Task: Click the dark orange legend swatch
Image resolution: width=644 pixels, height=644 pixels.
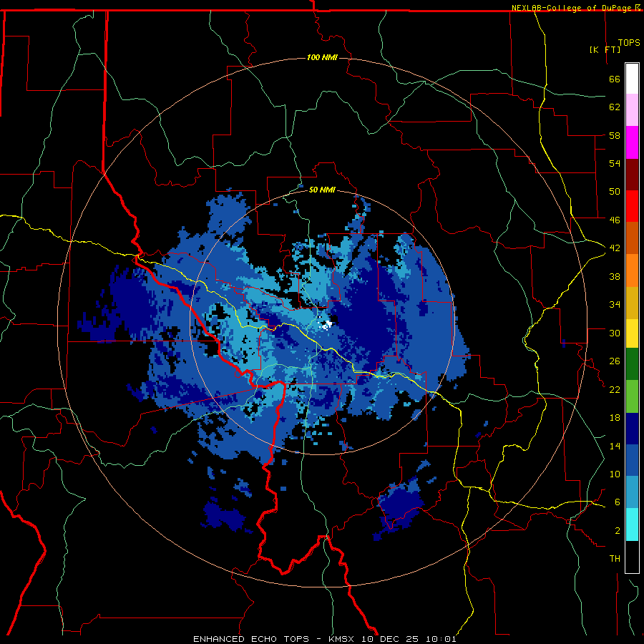Action: pos(632,238)
